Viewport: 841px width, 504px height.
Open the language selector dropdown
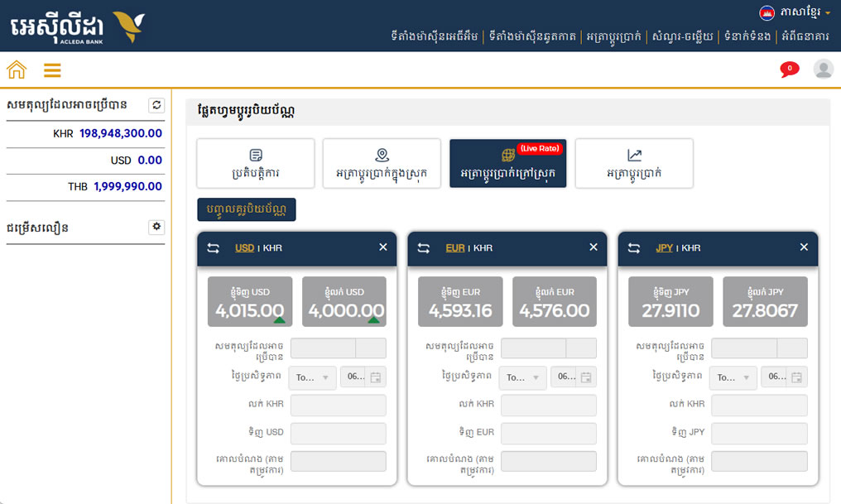coord(795,12)
